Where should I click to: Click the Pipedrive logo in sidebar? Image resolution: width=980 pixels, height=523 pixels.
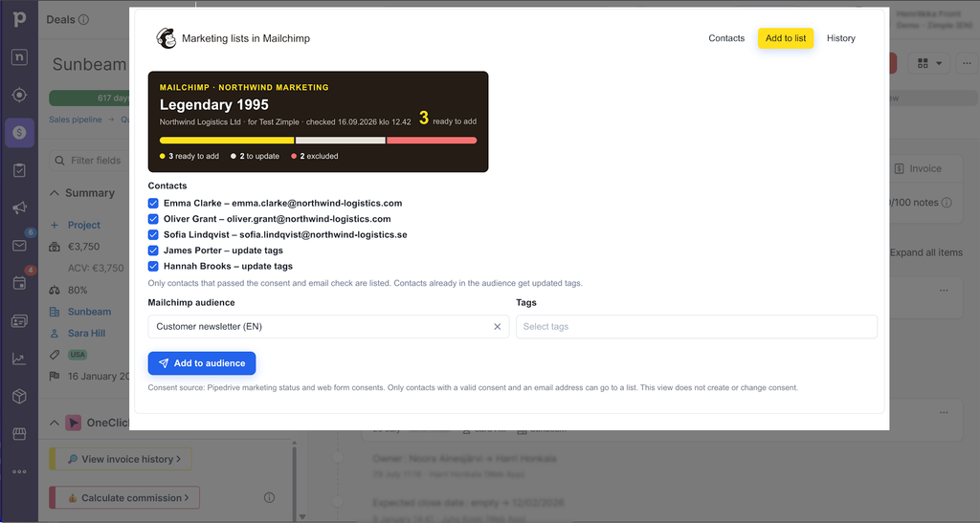click(x=19, y=19)
